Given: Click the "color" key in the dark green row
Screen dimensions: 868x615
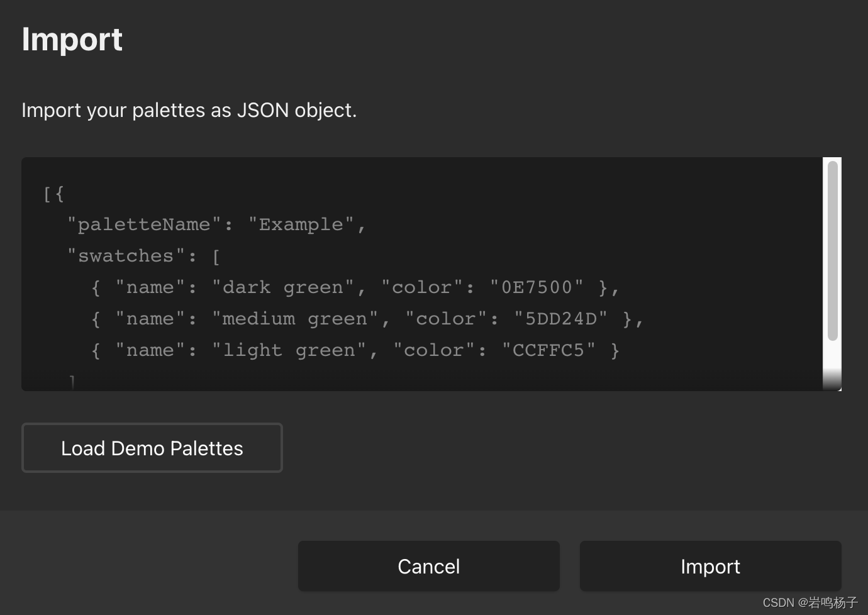Looking at the screenshot, I should click(x=421, y=287).
